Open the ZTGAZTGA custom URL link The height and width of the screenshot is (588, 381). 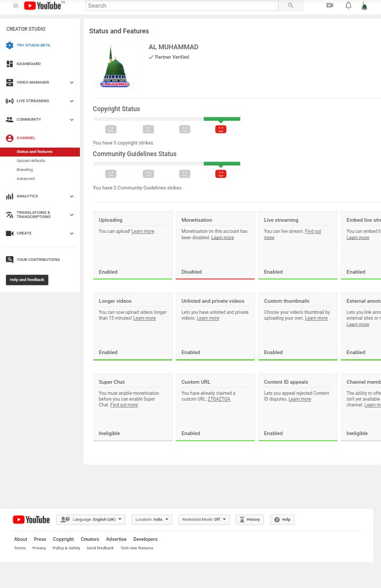pyautogui.click(x=219, y=399)
